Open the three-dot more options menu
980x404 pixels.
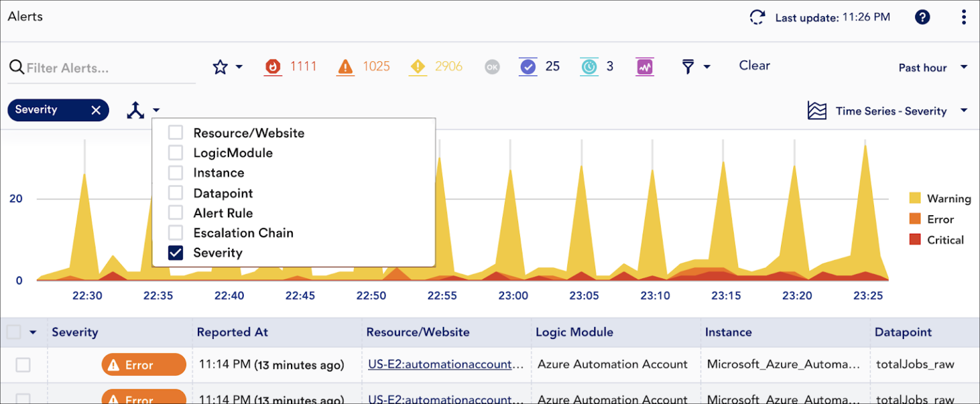963,17
